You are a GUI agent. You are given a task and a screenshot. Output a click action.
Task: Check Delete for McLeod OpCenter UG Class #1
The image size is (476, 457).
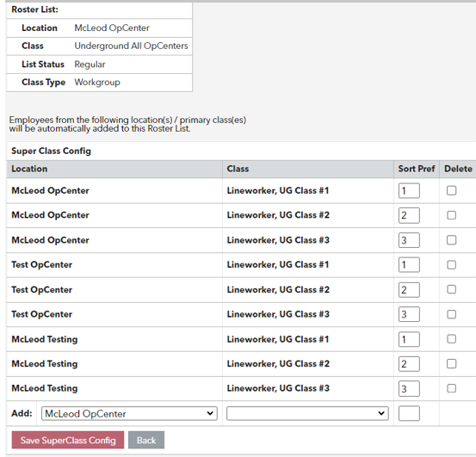[x=451, y=190]
